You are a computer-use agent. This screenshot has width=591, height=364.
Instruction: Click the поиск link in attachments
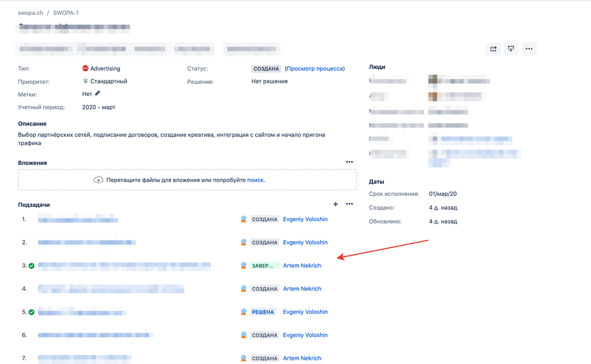point(256,180)
